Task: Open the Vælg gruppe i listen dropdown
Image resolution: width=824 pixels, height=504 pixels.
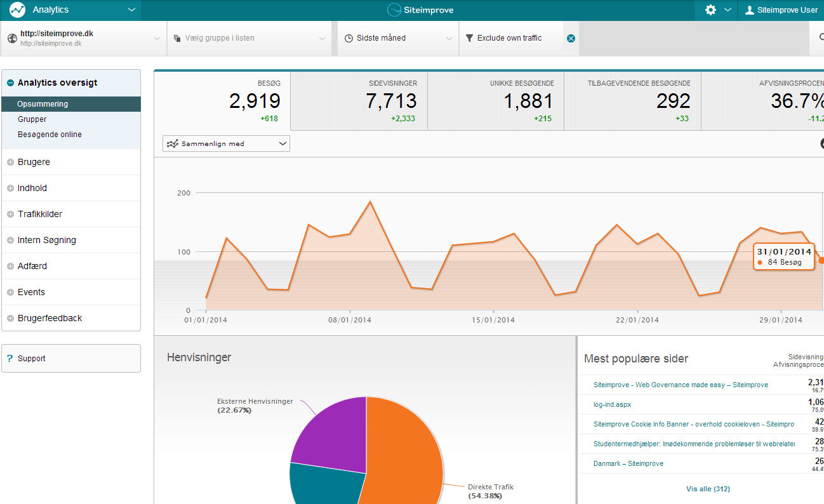Action: tap(249, 38)
